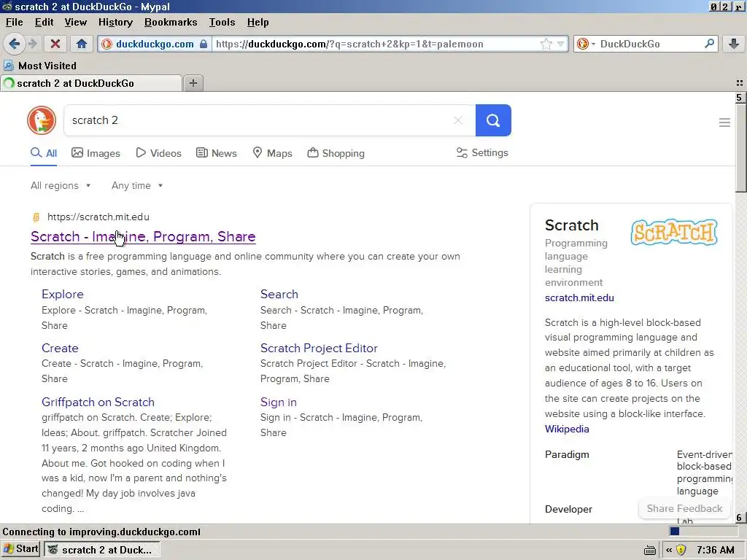
Task: Open the Search sitelink
Action: 279,295
